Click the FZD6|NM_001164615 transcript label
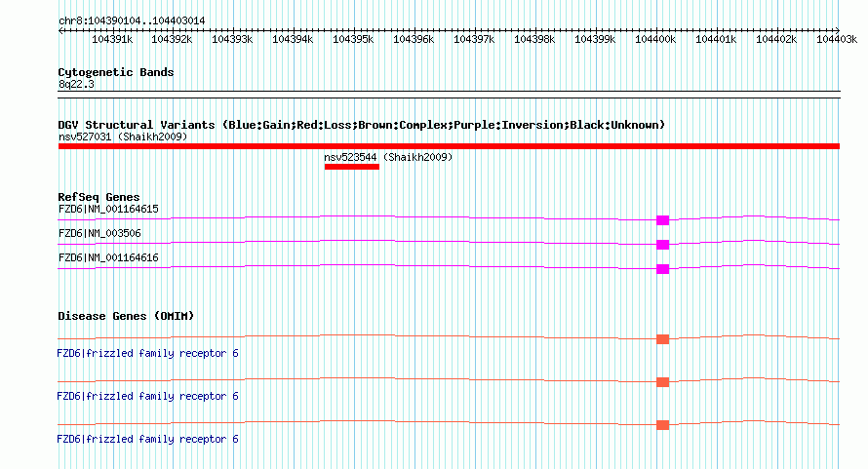The height and width of the screenshot is (469, 868). coord(108,210)
